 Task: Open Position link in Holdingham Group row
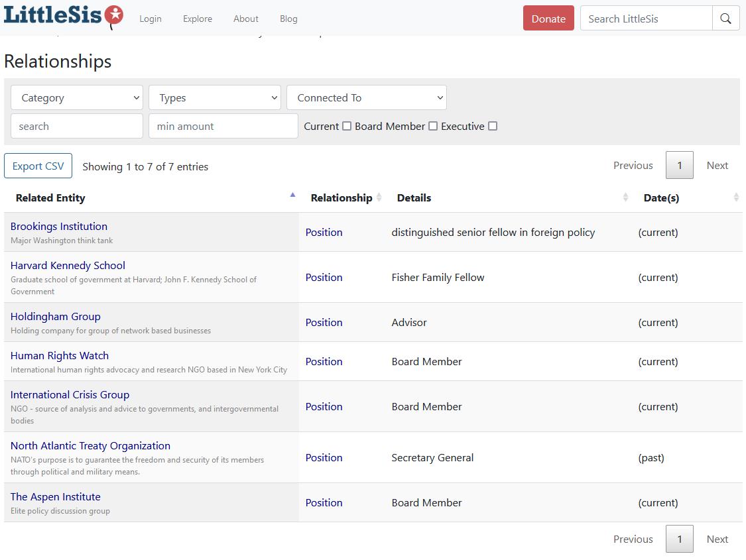click(324, 323)
